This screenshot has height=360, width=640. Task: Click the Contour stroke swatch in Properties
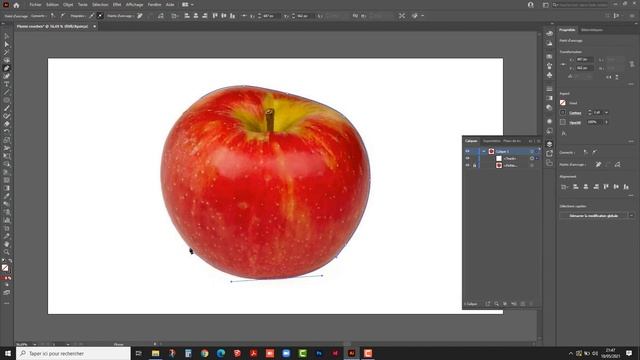(x=563, y=112)
